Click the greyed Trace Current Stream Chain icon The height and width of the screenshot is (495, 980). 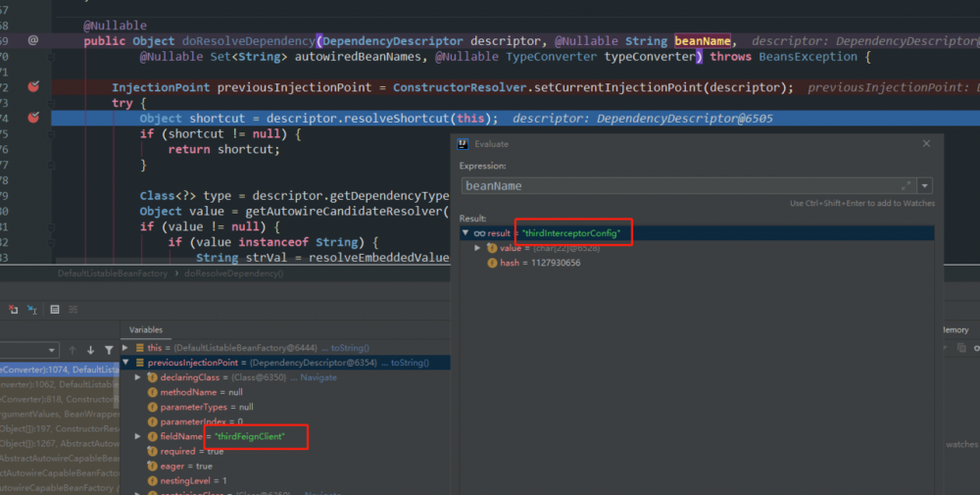pyautogui.click(x=73, y=310)
